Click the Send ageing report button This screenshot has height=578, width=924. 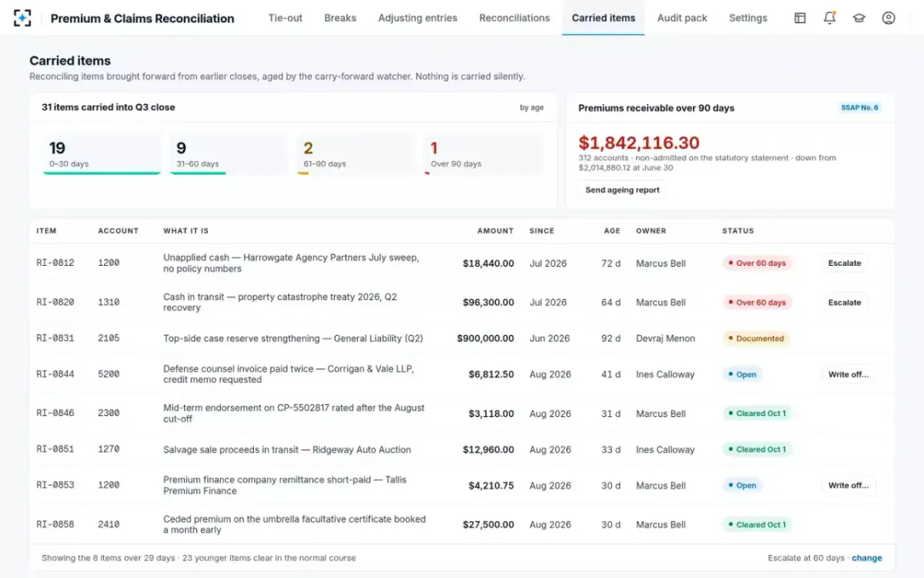tap(622, 190)
